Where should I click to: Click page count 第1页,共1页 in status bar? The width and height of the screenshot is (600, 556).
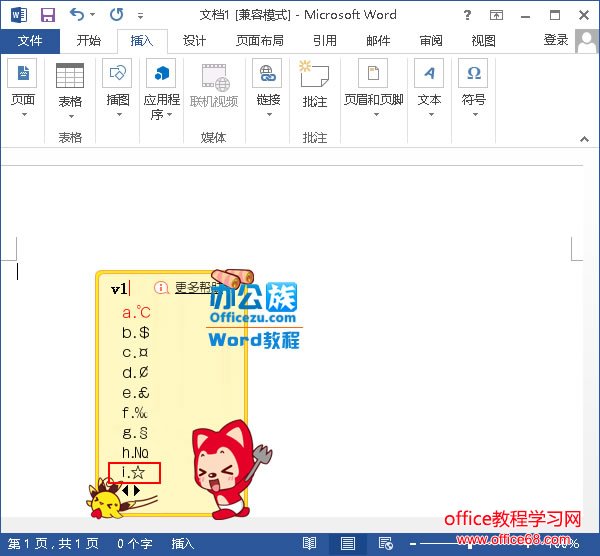tap(53, 543)
